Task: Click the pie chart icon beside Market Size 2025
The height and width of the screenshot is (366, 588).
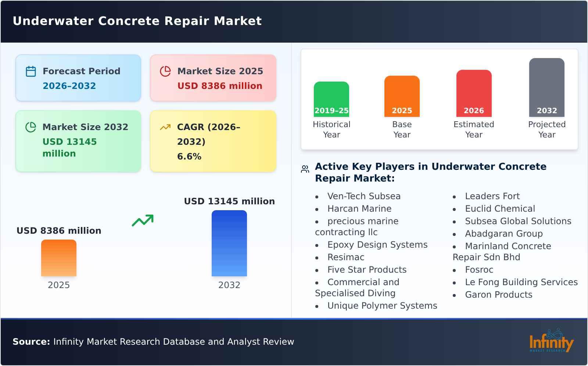Action: [165, 71]
